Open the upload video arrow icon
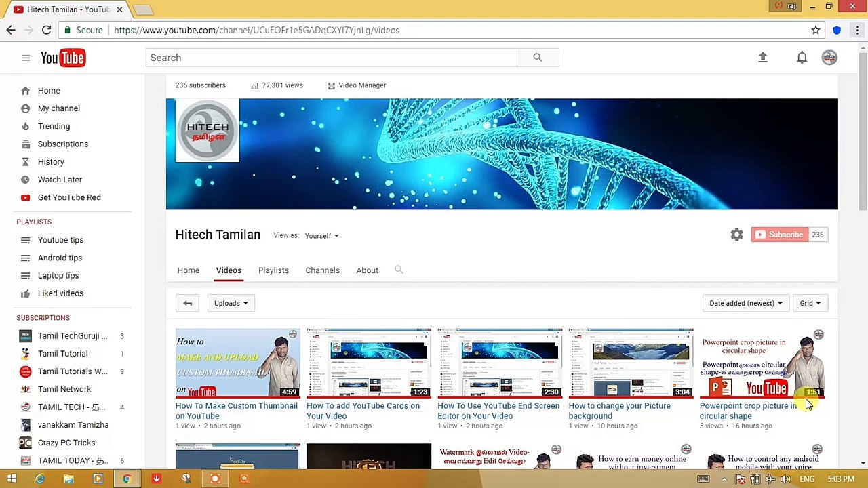 click(763, 58)
